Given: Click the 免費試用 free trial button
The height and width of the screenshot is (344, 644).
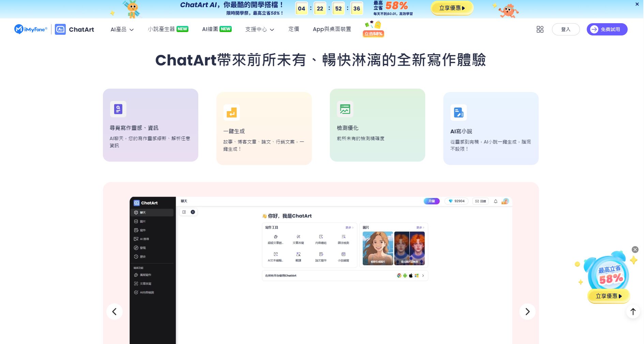Looking at the screenshot, I should click(607, 29).
